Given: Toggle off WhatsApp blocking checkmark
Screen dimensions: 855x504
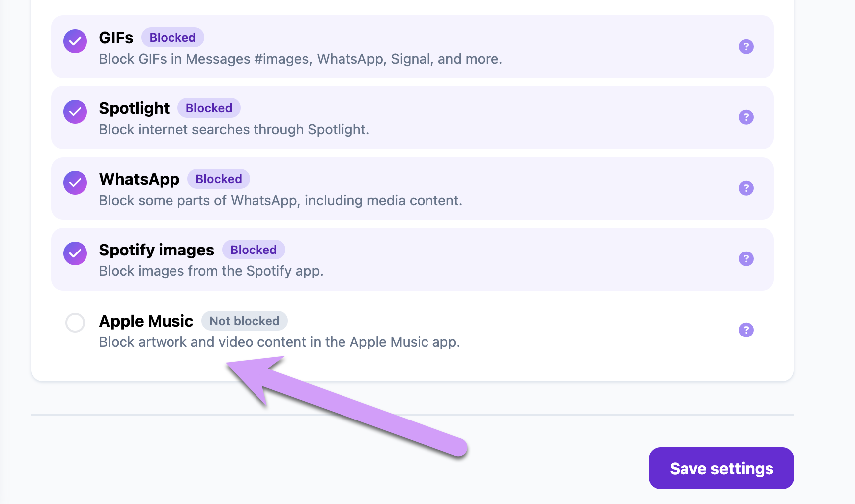Looking at the screenshot, I should coord(75,183).
